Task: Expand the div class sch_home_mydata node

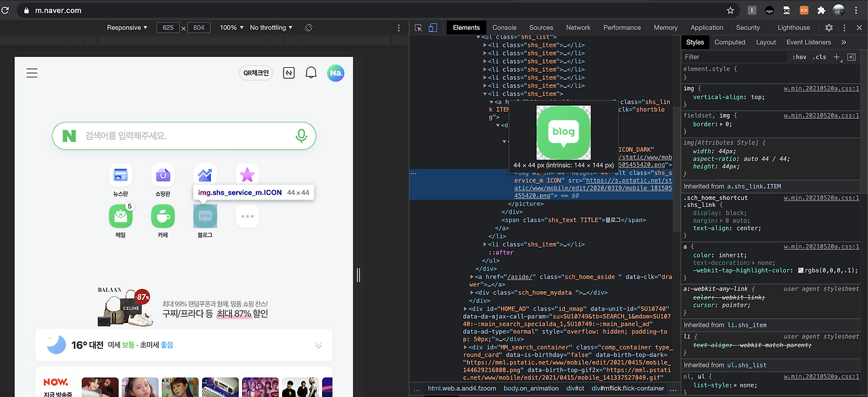Action: pyautogui.click(x=473, y=292)
